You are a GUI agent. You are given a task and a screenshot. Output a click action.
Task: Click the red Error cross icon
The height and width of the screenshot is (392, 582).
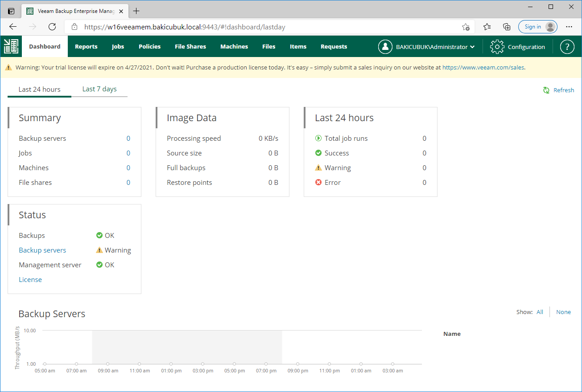click(x=318, y=182)
